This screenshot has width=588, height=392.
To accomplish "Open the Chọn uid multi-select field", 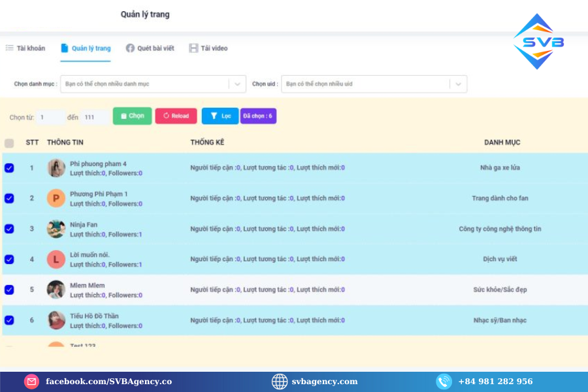I will (x=366, y=84).
